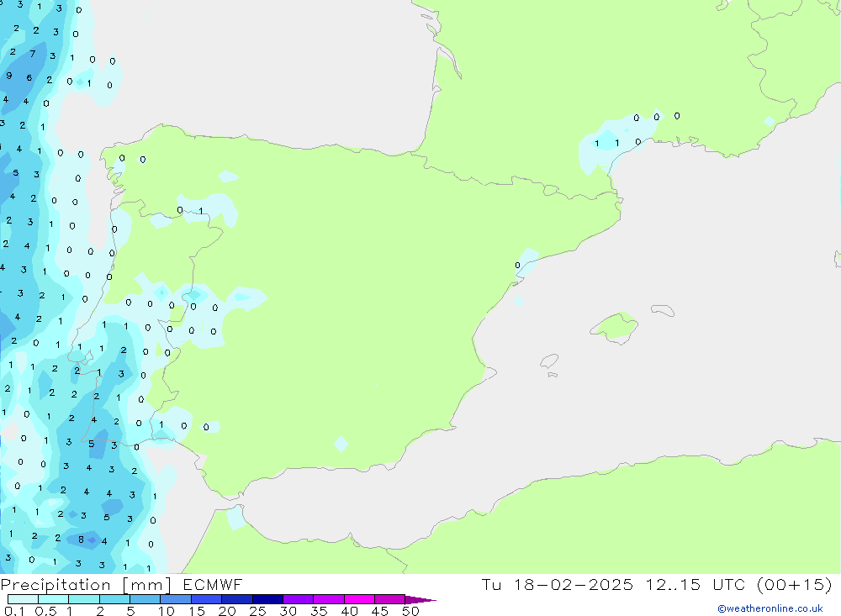Select the 30–35 mm violet legend swatch
Screen dimensions: 841x616
pyautogui.click(x=298, y=599)
